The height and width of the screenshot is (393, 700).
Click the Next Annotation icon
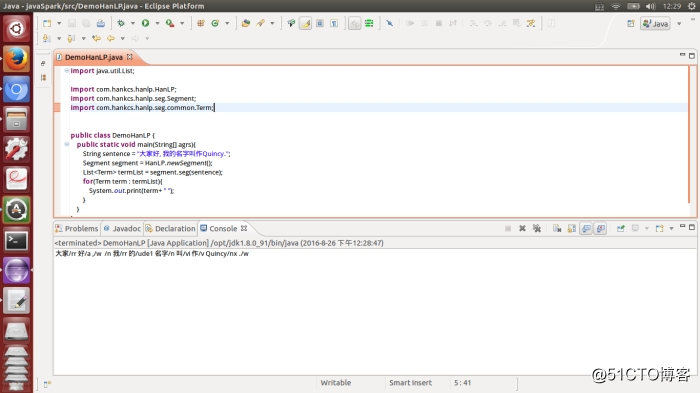(46, 38)
